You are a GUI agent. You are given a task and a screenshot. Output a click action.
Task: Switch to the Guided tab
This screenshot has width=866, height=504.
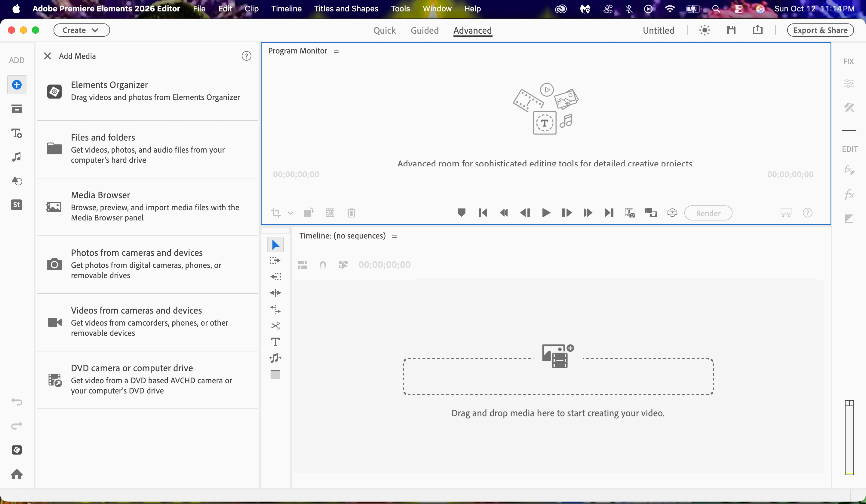point(424,30)
